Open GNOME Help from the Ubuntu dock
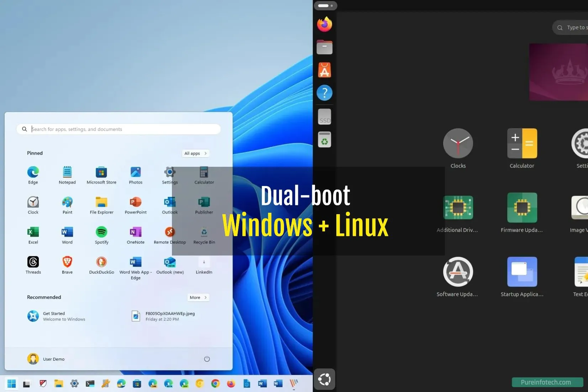The image size is (588, 392). (324, 93)
